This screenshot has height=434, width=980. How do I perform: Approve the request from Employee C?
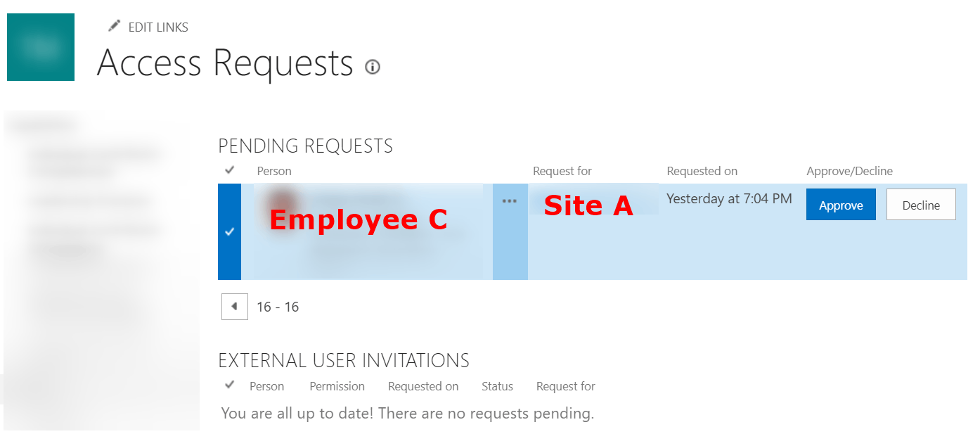pos(841,205)
